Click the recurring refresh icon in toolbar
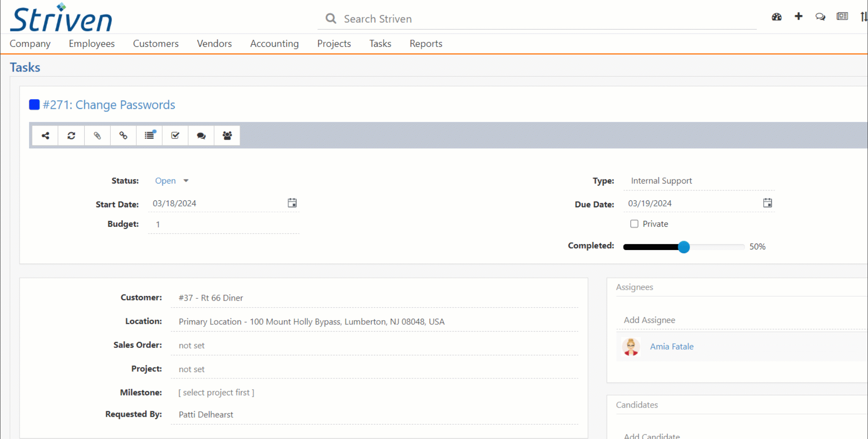The height and width of the screenshot is (439, 868). pyautogui.click(x=71, y=135)
